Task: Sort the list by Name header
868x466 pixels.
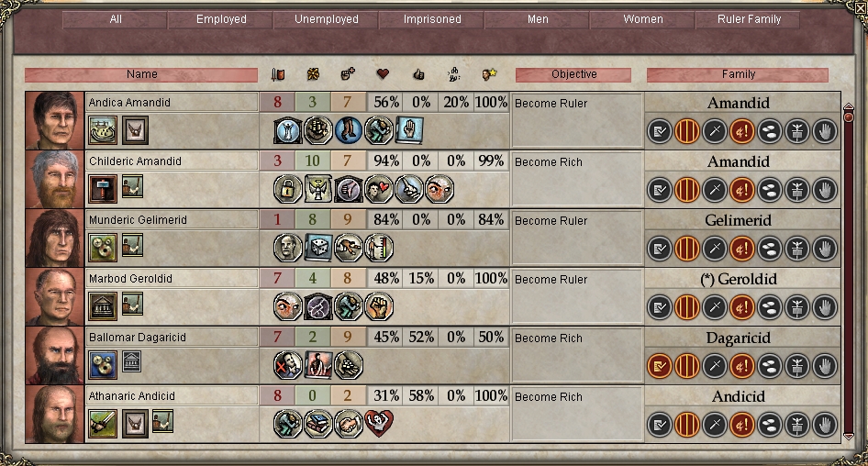Action: point(142,75)
